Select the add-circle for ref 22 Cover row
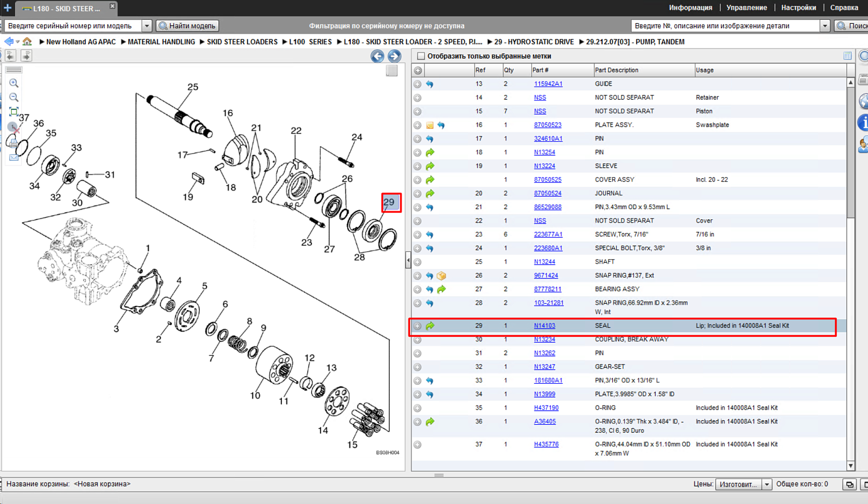 pyautogui.click(x=417, y=221)
